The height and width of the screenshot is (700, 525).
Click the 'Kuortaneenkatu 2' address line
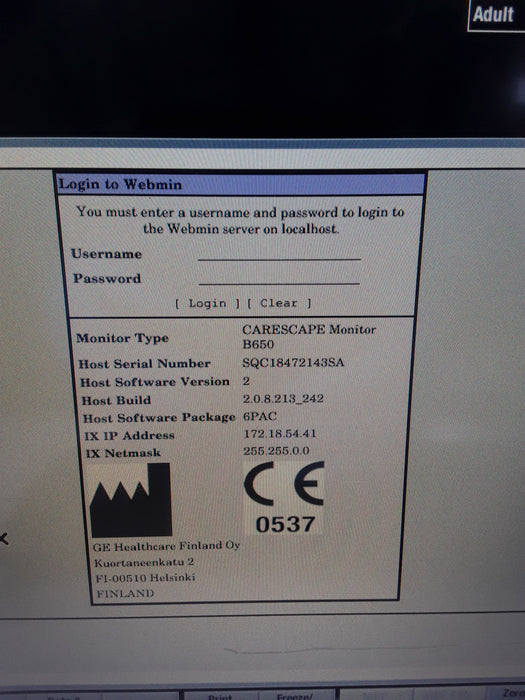tap(144, 562)
